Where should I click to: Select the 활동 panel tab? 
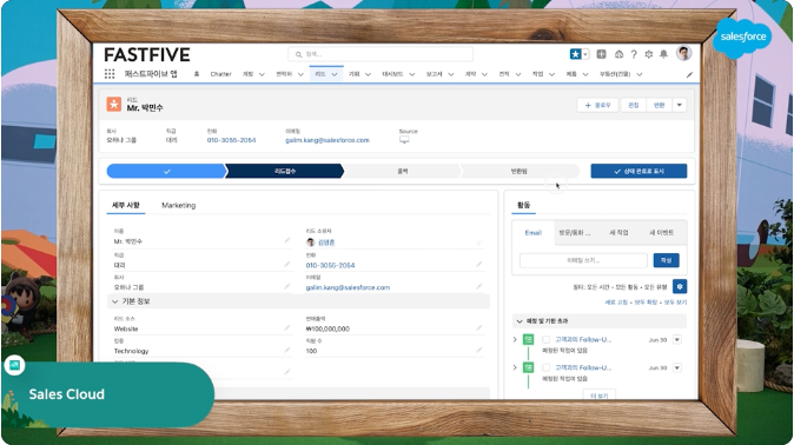(524, 205)
